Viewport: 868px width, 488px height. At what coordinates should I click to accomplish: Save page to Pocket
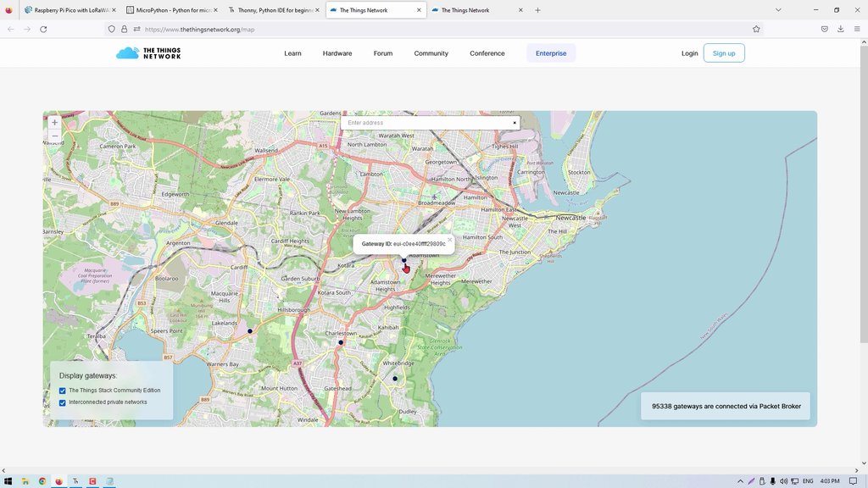[824, 30]
